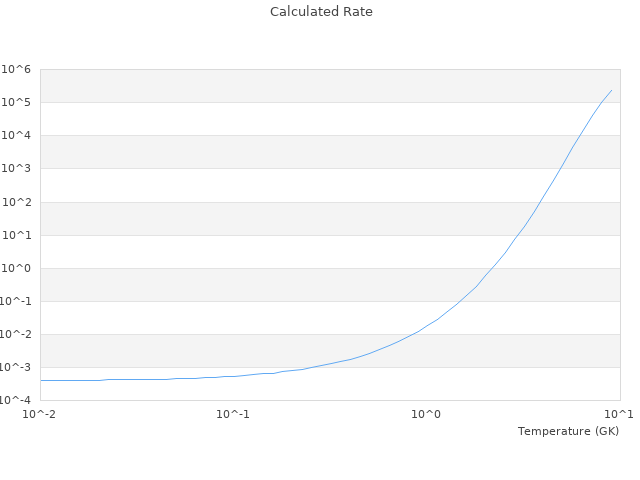640x480 pixels.
Task: Click the blue curve's upper-right endpoint
Action: pyautogui.click(x=612, y=90)
